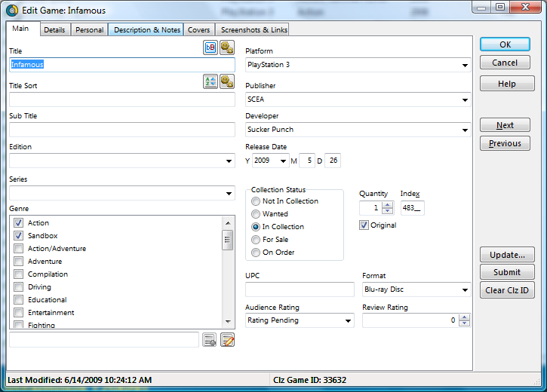Viewport: 547px width, 392px height.
Task: Choose On Order collection status
Action: 256,253
